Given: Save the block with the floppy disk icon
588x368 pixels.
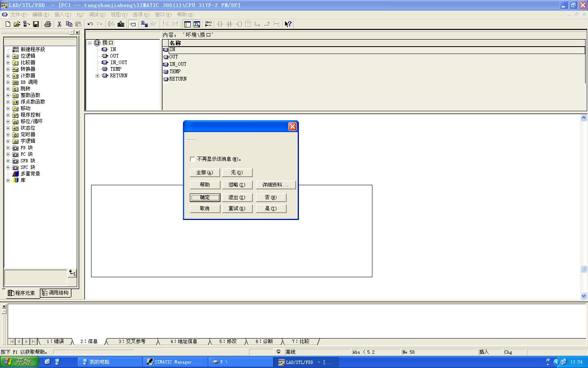Looking at the screenshot, I should point(36,24).
